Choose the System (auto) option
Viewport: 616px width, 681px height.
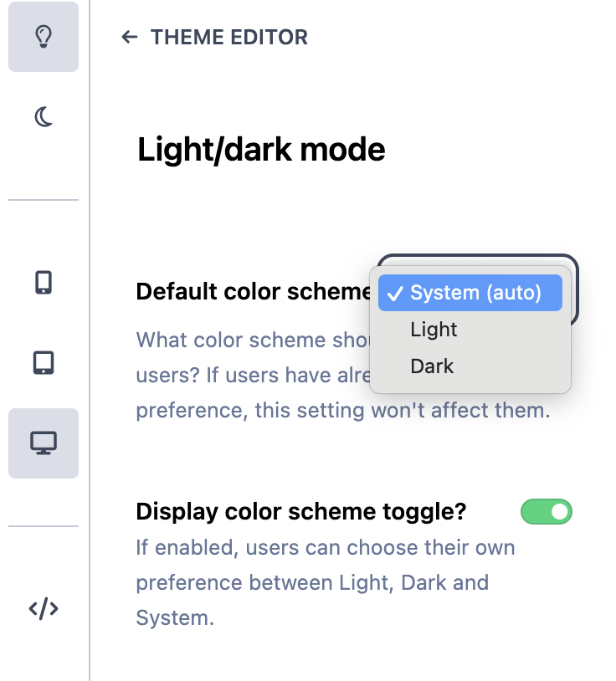(x=470, y=293)
